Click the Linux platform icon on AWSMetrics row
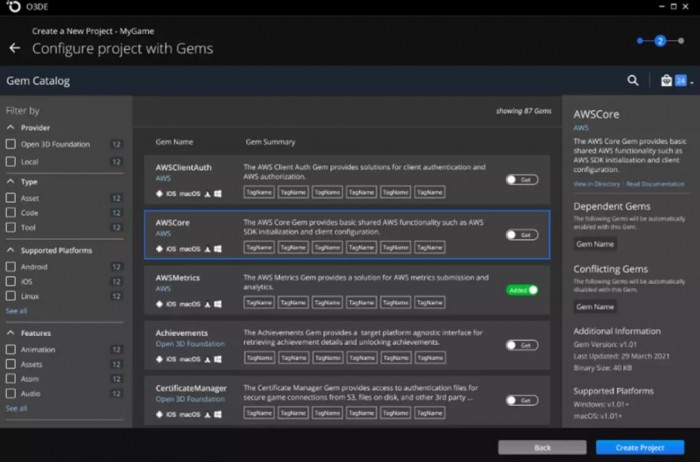Image resolution: width=700 pixels, height=462 pixels. (207, 304)
